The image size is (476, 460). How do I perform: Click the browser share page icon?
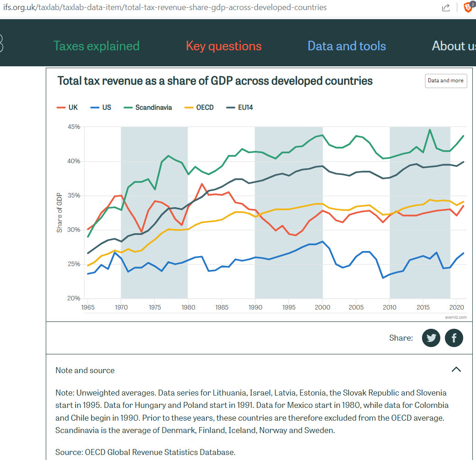pyautogui.click(x=446, y=8)
